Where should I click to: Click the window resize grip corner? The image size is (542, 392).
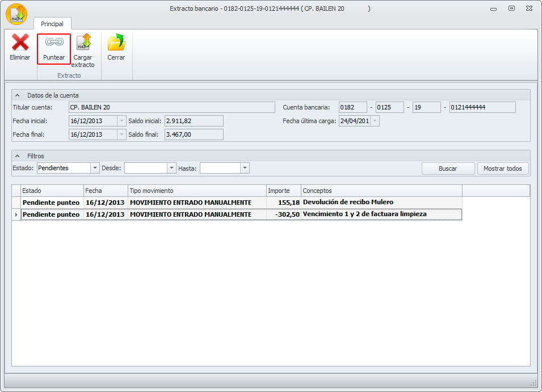[x=533, y=383]
